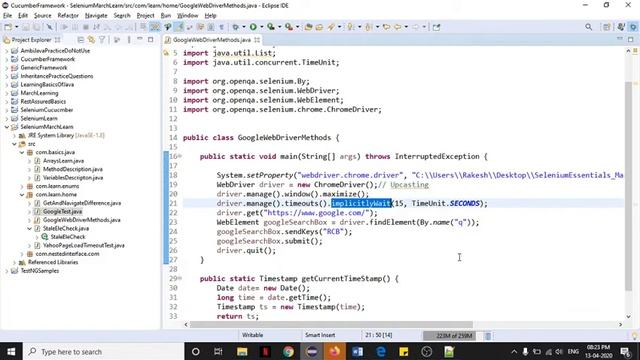The image size is (640, 360).
Task: Click the green Run button in toolbar
Action: (253, 27)
